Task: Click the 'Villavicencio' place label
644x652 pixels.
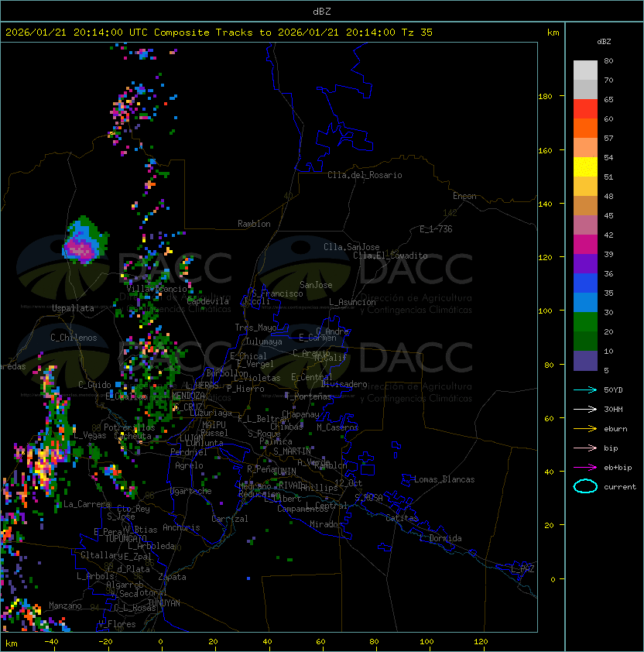Action: [156, 289]
